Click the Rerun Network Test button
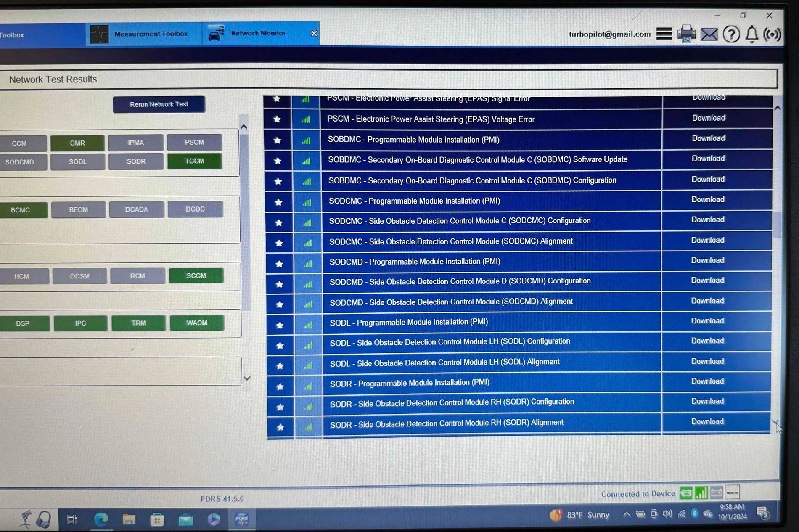 click(x=159, y=104)
